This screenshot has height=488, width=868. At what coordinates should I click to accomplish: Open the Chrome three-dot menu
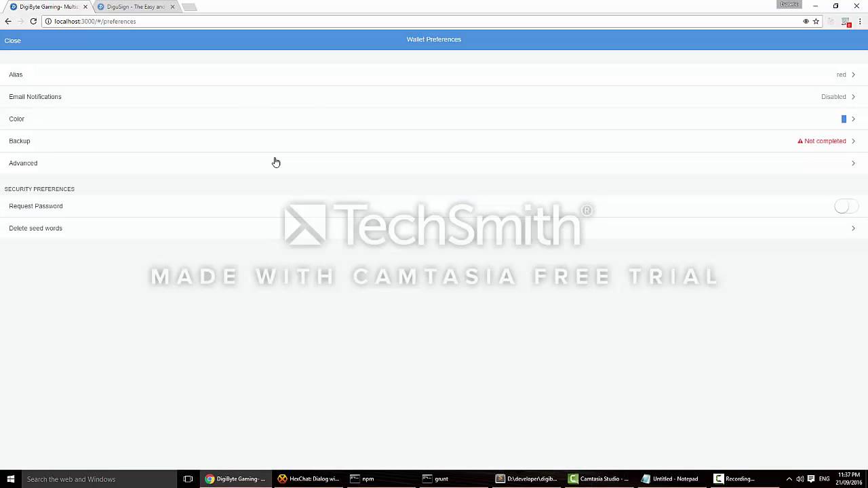coord(860,21)
